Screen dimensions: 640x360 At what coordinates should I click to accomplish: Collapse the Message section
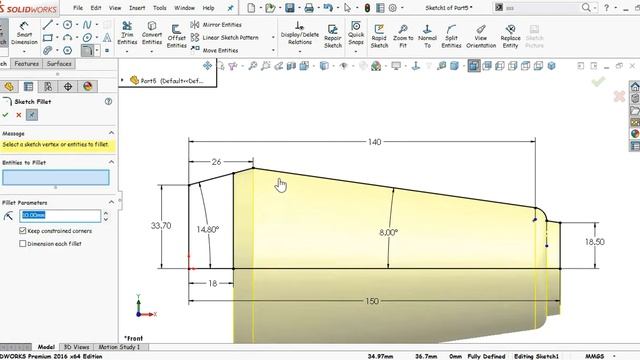[111, 133]
